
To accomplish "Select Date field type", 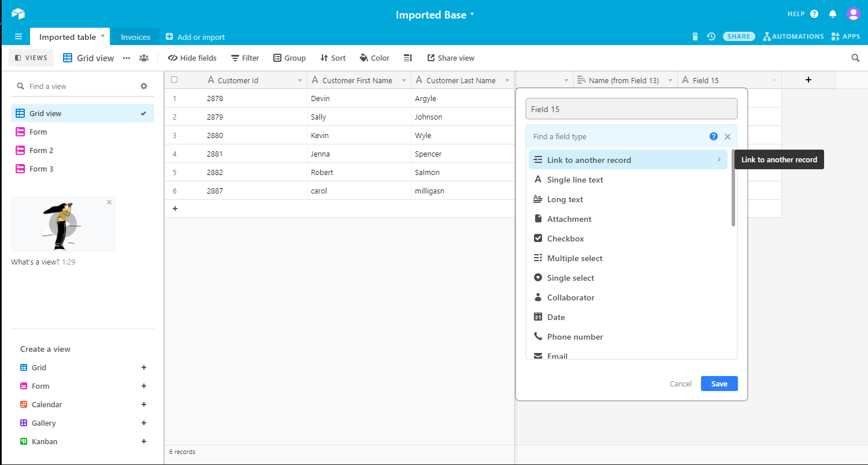I will click(x=628, y=317).
